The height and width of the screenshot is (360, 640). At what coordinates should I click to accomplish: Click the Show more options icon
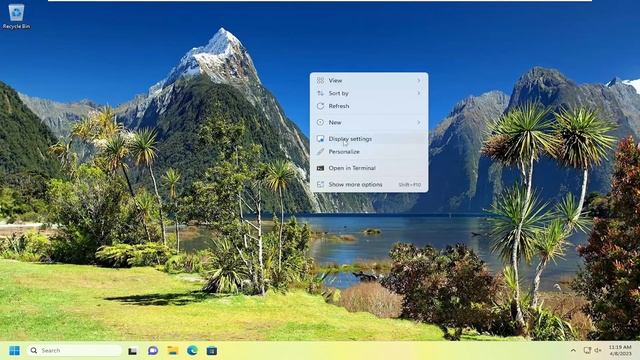(x=320, y=184)
